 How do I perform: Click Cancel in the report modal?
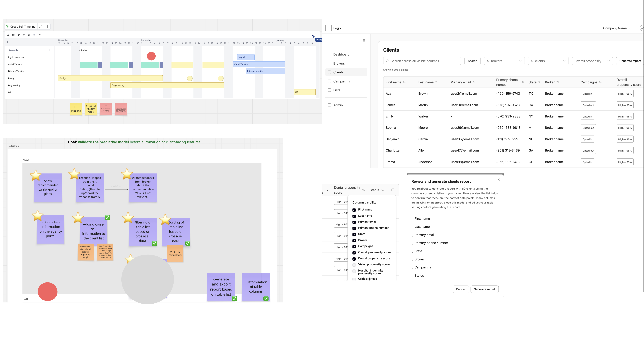tap(460, 289)
